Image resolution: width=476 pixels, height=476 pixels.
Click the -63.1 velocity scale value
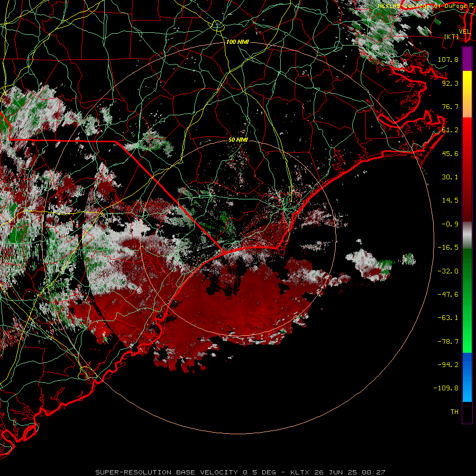tap(448, 318)
